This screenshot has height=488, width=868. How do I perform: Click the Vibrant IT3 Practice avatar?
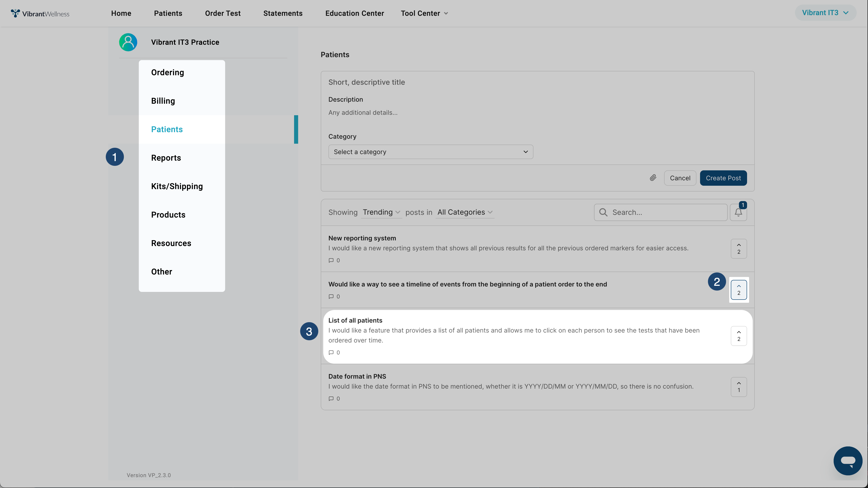[x=128, y=42]
